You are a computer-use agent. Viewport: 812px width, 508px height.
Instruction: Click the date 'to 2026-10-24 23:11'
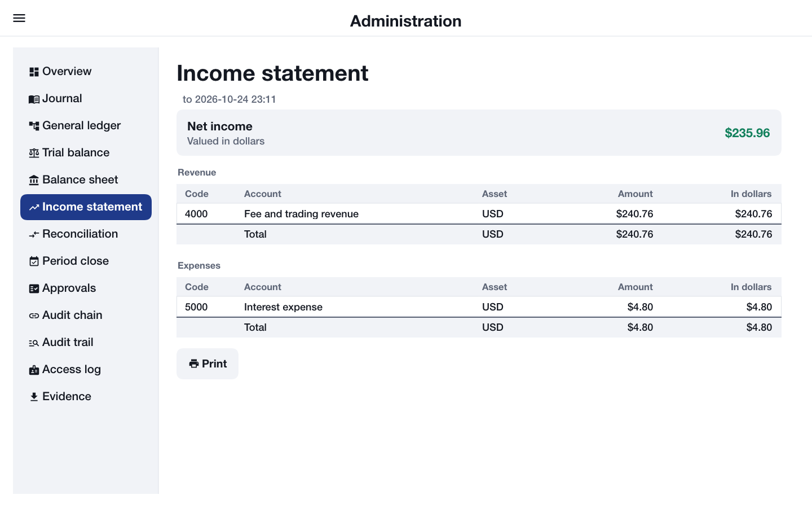click(230, 99)
